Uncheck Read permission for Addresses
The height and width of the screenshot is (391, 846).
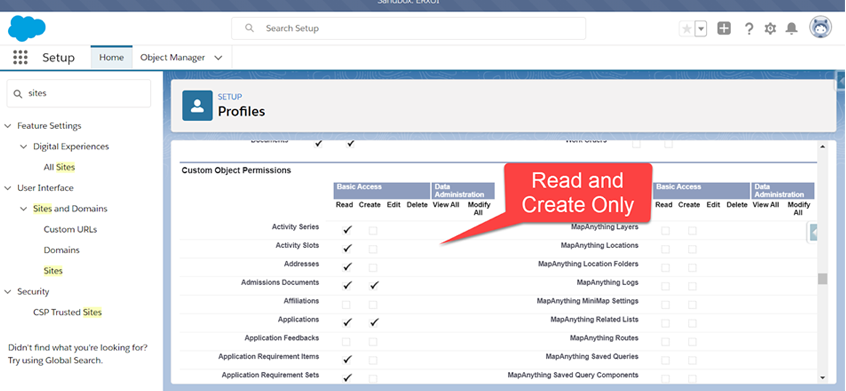tap(347, 267)
